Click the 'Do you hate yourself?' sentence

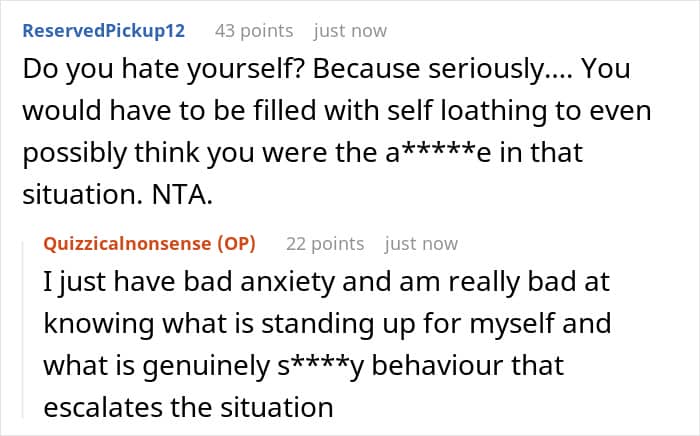point(163,69)
